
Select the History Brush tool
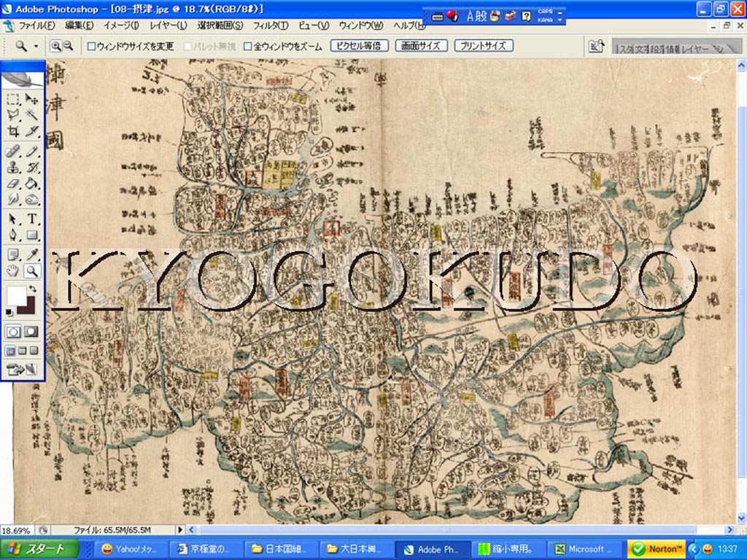coord(32,168)
